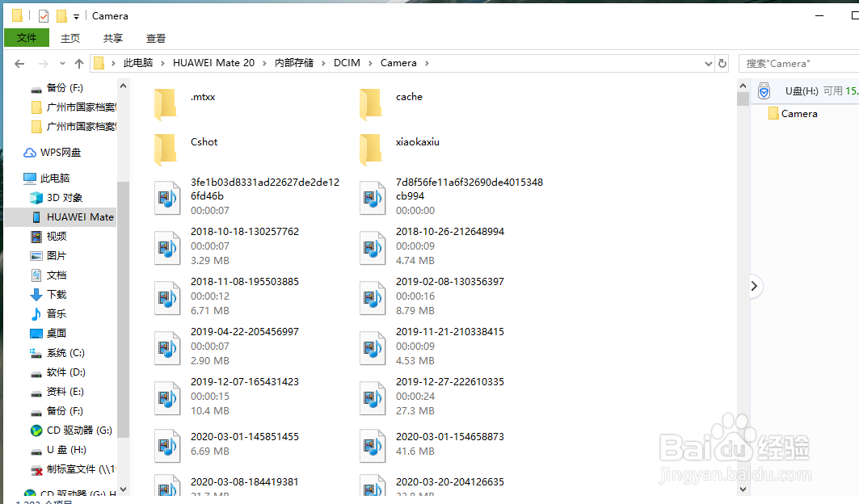Click HUAWEI Mate 20 in the breadcrumb
Viewport: 859px width, 504px height.
click(213, 63)
